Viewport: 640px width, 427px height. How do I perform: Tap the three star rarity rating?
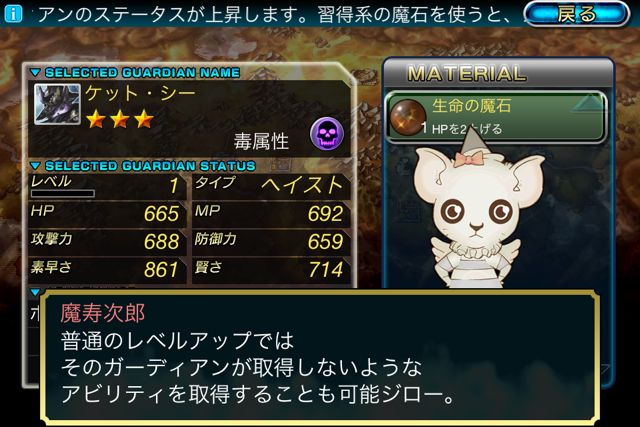click(x=120, y=120)
